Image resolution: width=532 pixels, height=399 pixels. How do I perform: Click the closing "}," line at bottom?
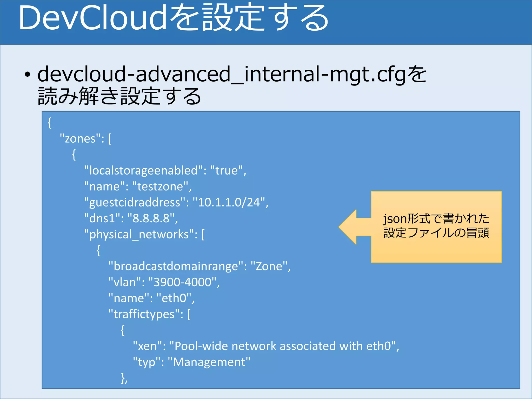124,378
